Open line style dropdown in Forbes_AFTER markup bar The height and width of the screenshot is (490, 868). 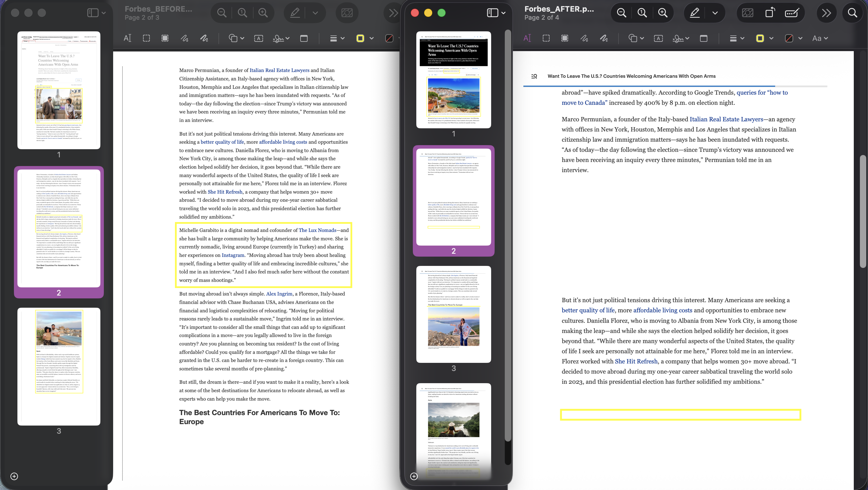737,38
